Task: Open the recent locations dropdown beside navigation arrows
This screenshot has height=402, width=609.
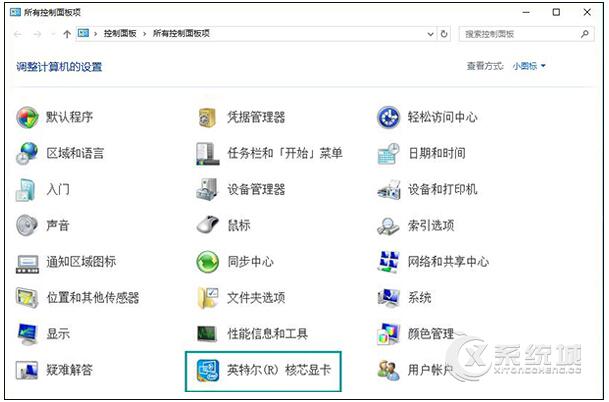Action: (52, 33)
